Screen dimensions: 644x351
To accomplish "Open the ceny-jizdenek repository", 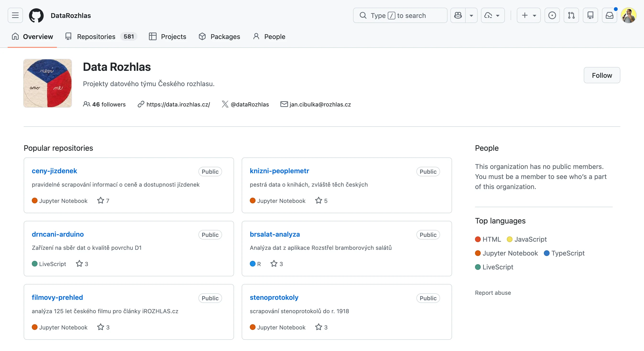I will (54, 171).
